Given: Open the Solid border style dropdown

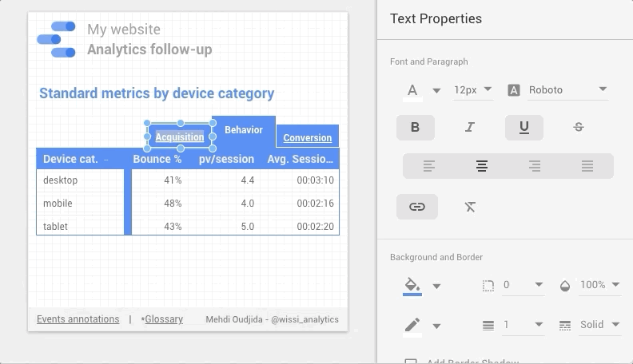Looking at the screenshot, I should [x=599, y=325].
